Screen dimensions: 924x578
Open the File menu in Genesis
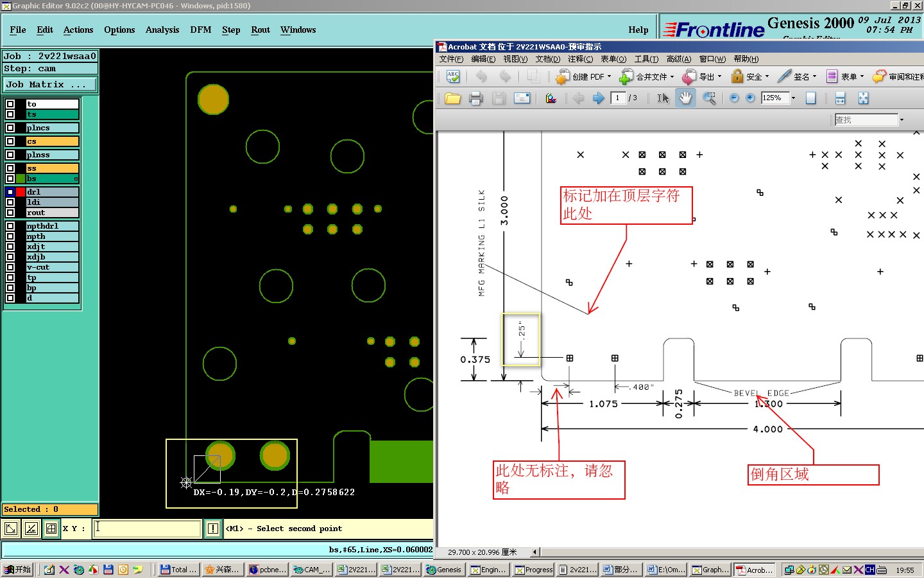(18, 30)
